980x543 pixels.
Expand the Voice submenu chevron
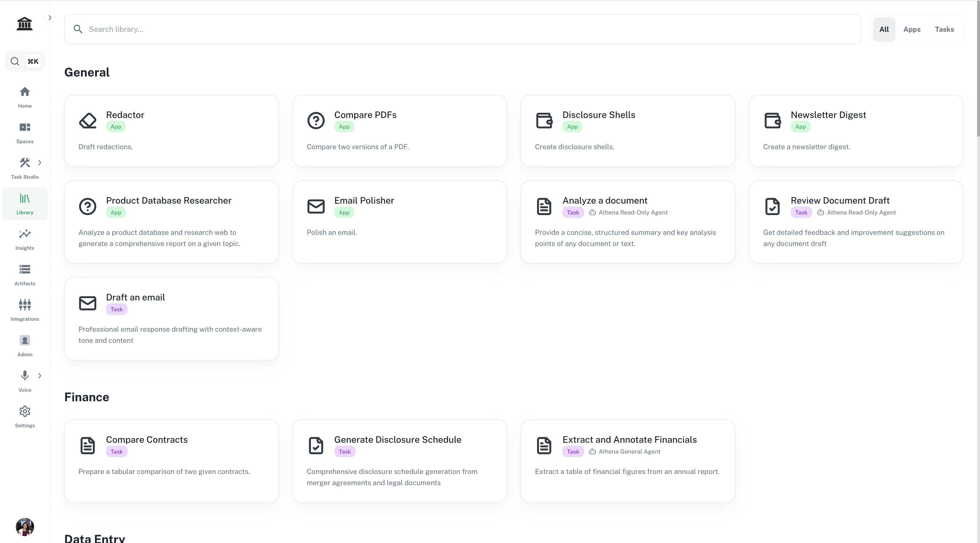[x=40, y=376]
